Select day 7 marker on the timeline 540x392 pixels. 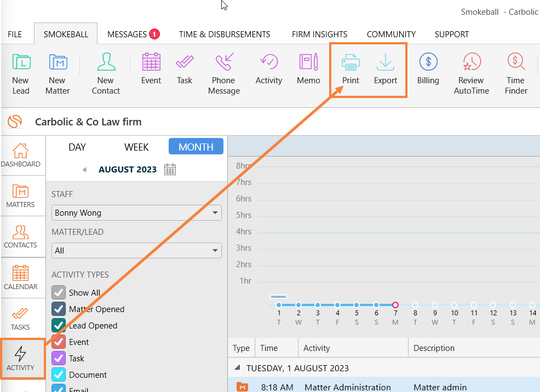(395, 305)
